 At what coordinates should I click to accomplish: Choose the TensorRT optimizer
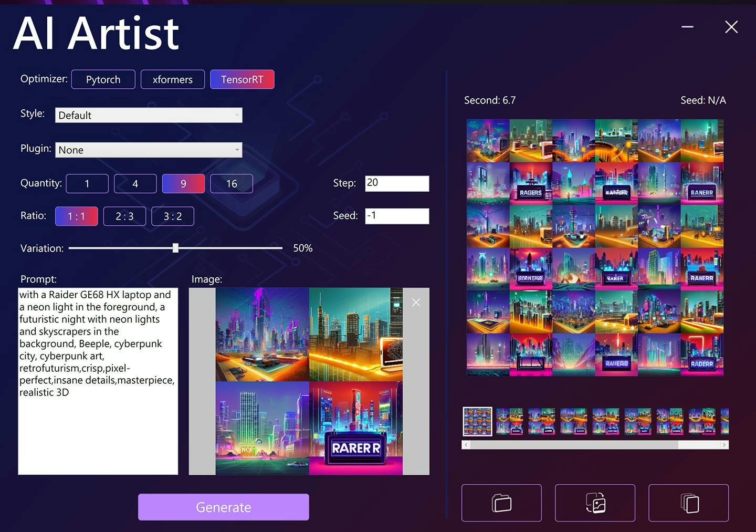click(x=242, y=79)
